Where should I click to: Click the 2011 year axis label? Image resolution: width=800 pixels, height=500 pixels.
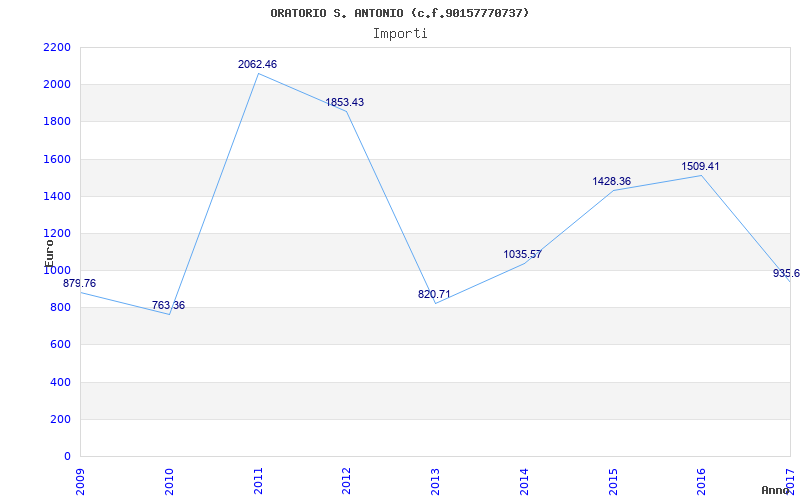(x=258, y=481)
